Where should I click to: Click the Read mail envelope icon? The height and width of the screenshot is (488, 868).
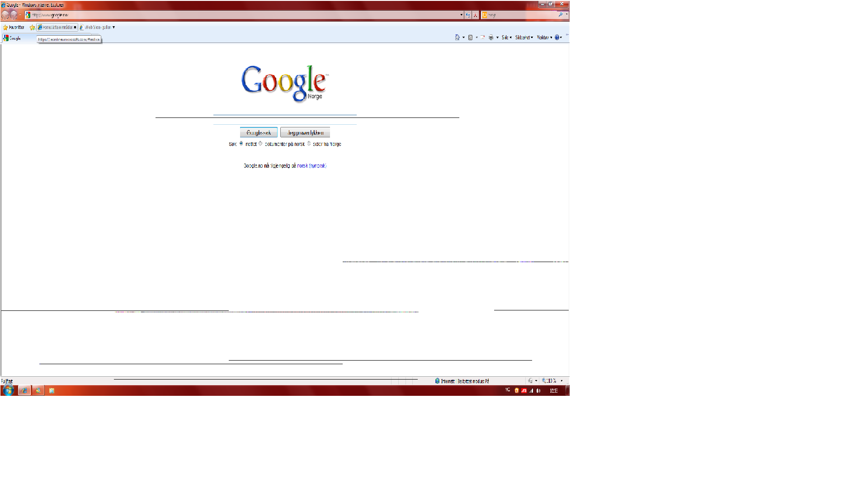click(483, 38)
